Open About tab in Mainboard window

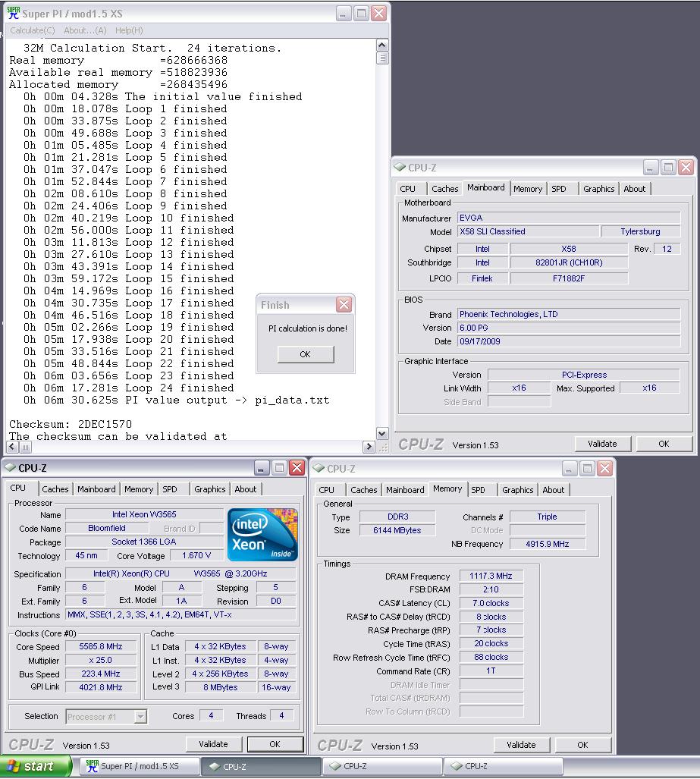point(635,189)
